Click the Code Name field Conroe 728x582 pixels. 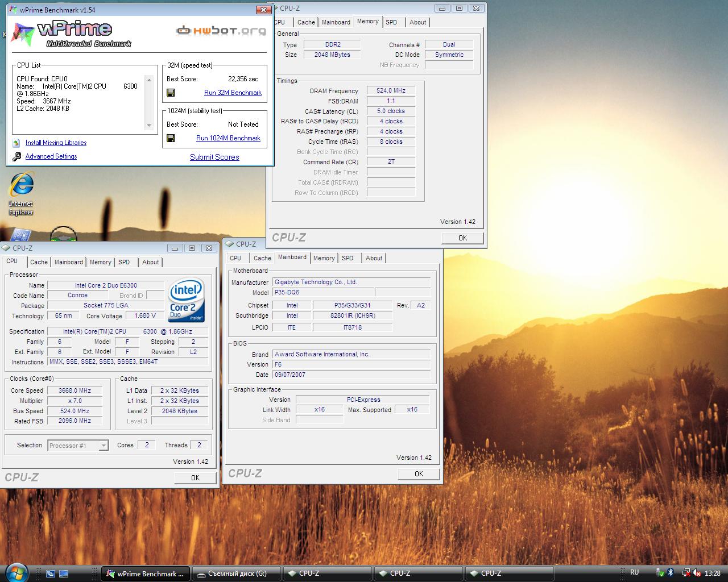78,295
